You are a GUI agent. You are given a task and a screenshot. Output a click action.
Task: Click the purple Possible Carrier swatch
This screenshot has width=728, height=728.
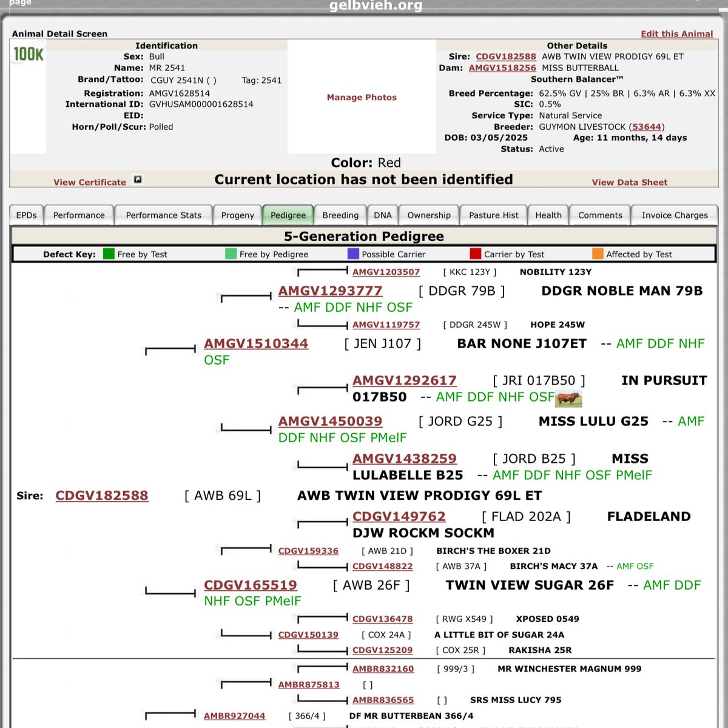(x=353, y=254)
